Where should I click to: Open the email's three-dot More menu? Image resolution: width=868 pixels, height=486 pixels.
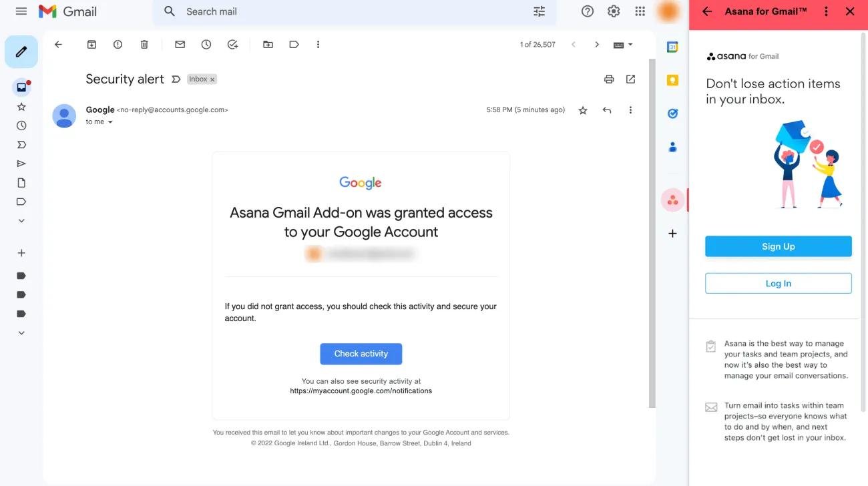pyautogui.click(x=630, y=110)
